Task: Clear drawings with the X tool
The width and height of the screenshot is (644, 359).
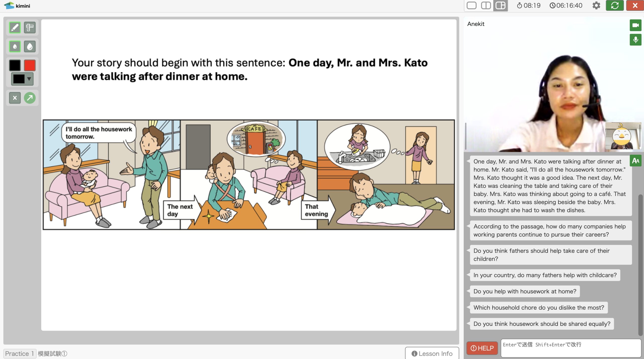Action: (x=15, y=98)
